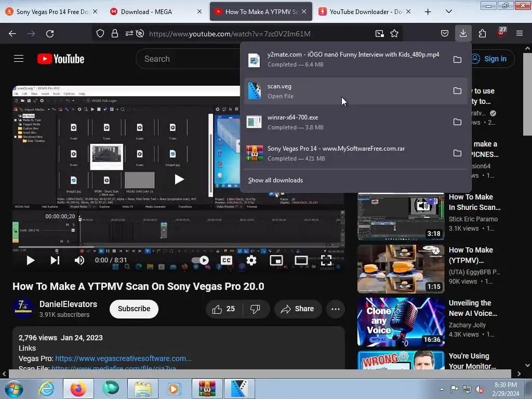Image resolution: width=532 pixels, height=399 pixels.
Task: Skip to the next video
Action: (x=55, y=260)
